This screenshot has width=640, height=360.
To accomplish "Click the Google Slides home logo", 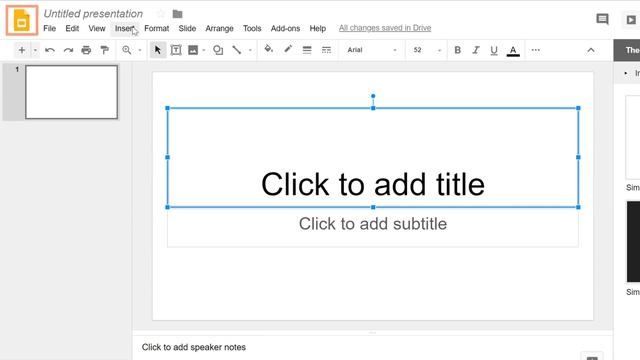I will (x=22, y=20).
